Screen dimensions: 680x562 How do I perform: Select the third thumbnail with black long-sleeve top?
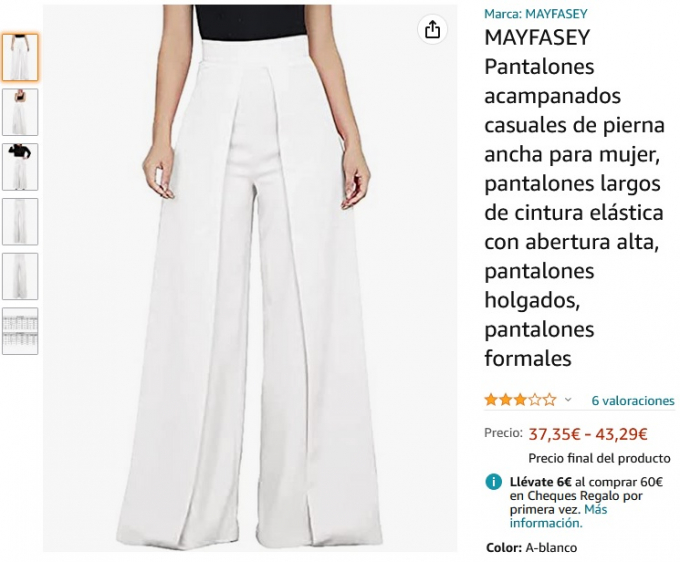tap(20, 167)
